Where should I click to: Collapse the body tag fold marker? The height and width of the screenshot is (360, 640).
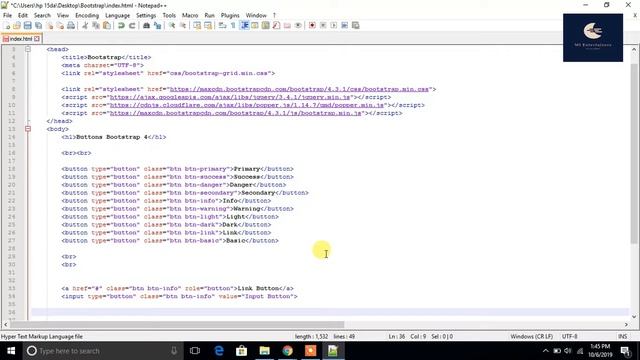tap(28, 129)
